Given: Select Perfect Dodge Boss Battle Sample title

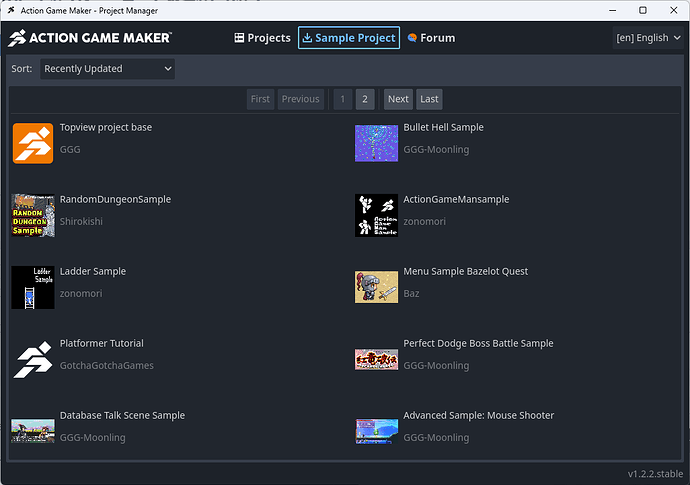Looking at the screenshot, I should click(478, 343).
